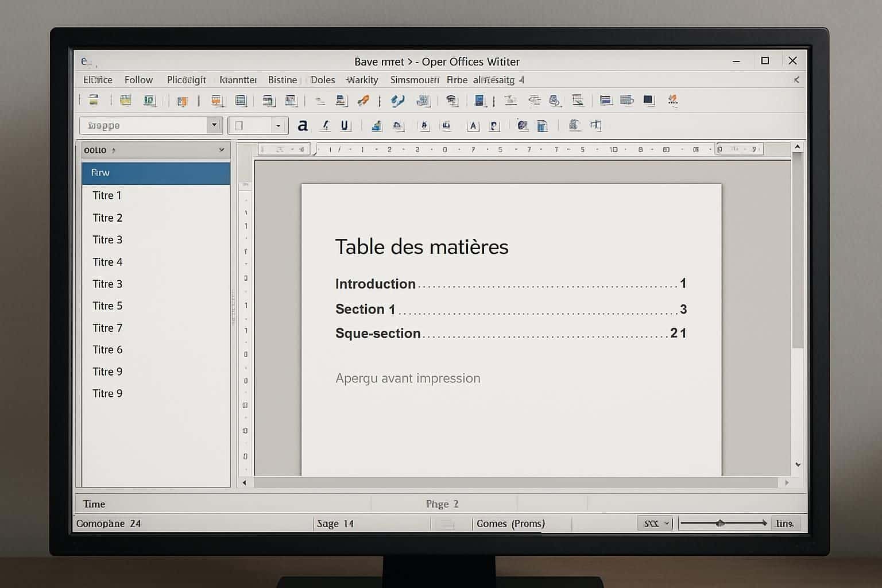Open the Warkity menu
The width and height of the screenshot is (882, 588).
[x=362, y=80]
